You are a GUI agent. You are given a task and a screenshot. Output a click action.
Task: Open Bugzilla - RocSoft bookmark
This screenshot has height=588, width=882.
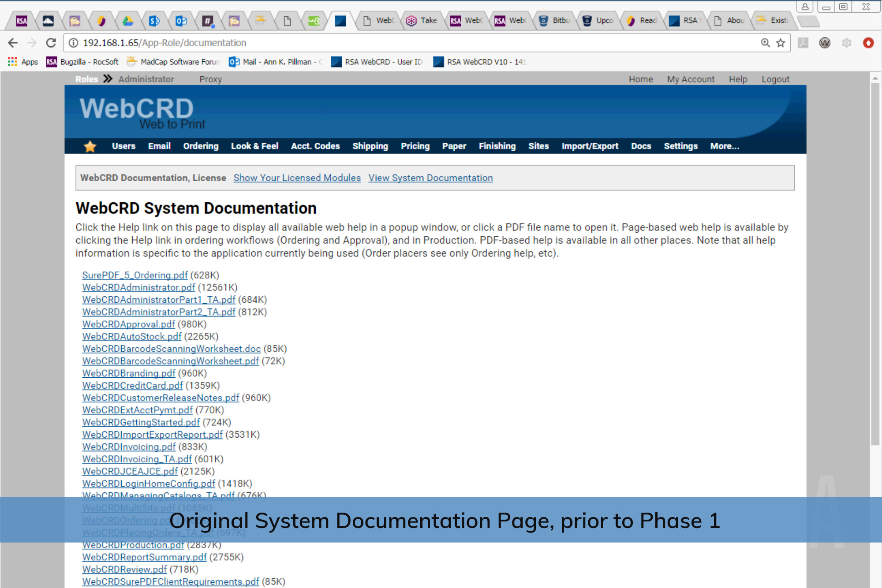pos(82,62)
